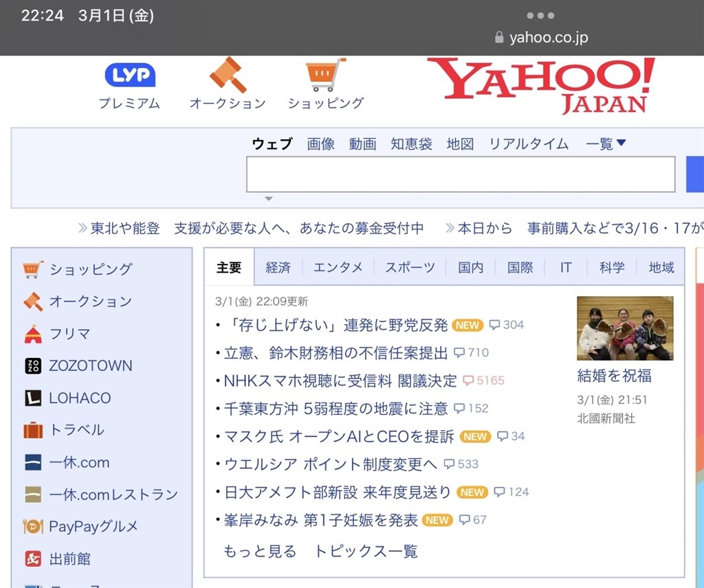The width and height of the screenshot is (704, 588).
Task: Click the Yahoo! JAPAN logo
Action: click(x=541, y=85)
